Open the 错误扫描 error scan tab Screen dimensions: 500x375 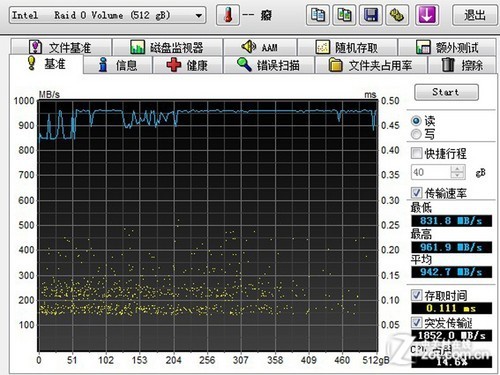tap(269, 65)
